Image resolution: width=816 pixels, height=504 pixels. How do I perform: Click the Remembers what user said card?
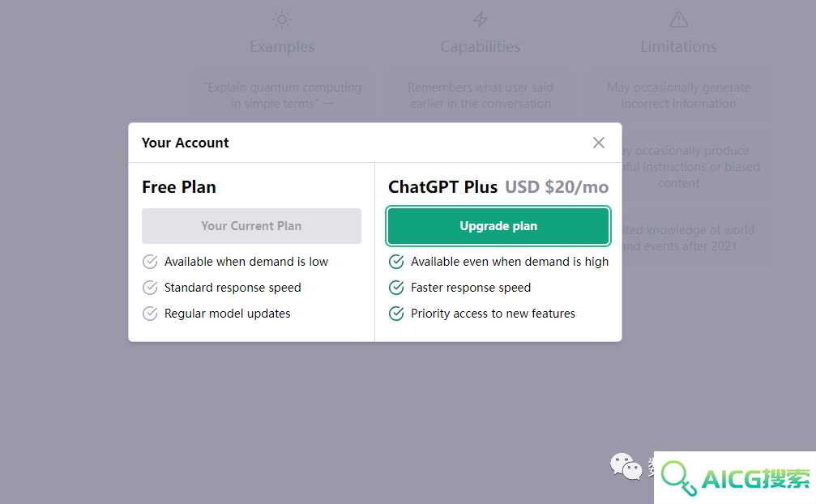481,95
